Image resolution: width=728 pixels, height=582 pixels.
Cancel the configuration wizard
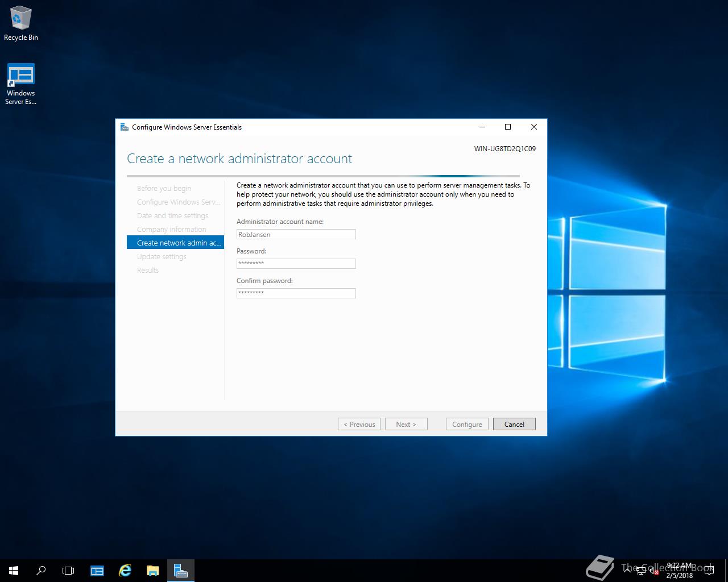tap(514, 424)
